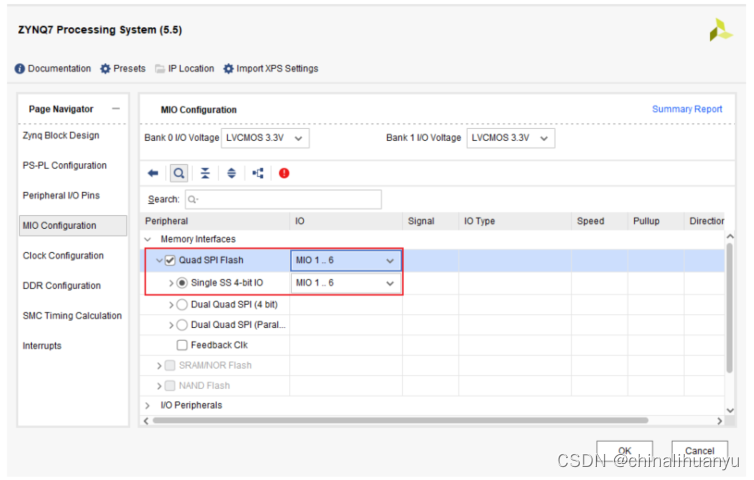Click the Direction column header
The height and width of the screenshot is (480, 754).
point(704,221)
